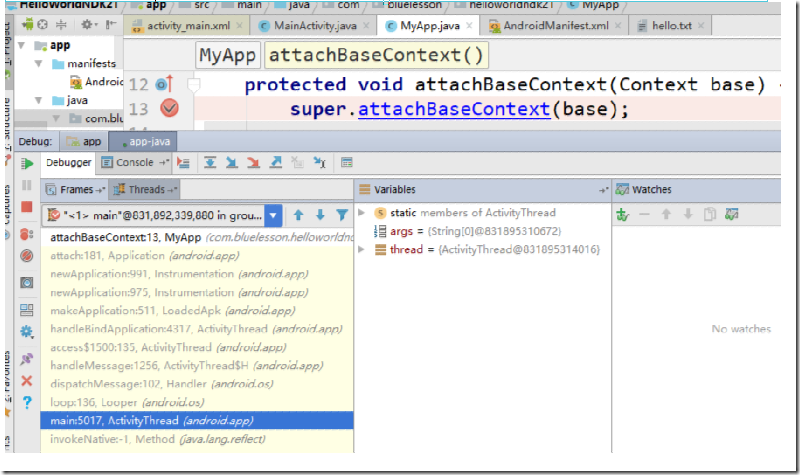The height and width of the screenshot is (475, 800).
Task: Open the thread selector dropdown arrow
Action: 273,216
